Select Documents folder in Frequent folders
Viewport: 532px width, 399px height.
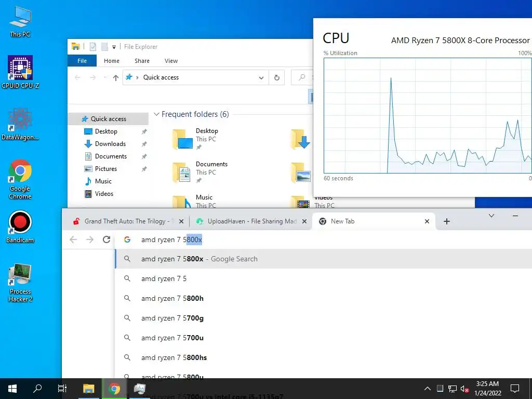coord(200,172)
